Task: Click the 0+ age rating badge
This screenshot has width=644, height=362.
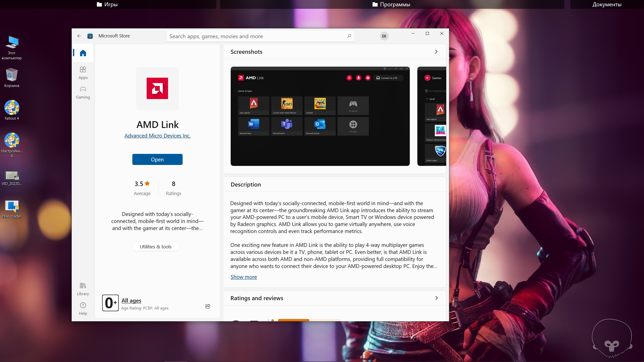Action: click(x=110, y=303)
